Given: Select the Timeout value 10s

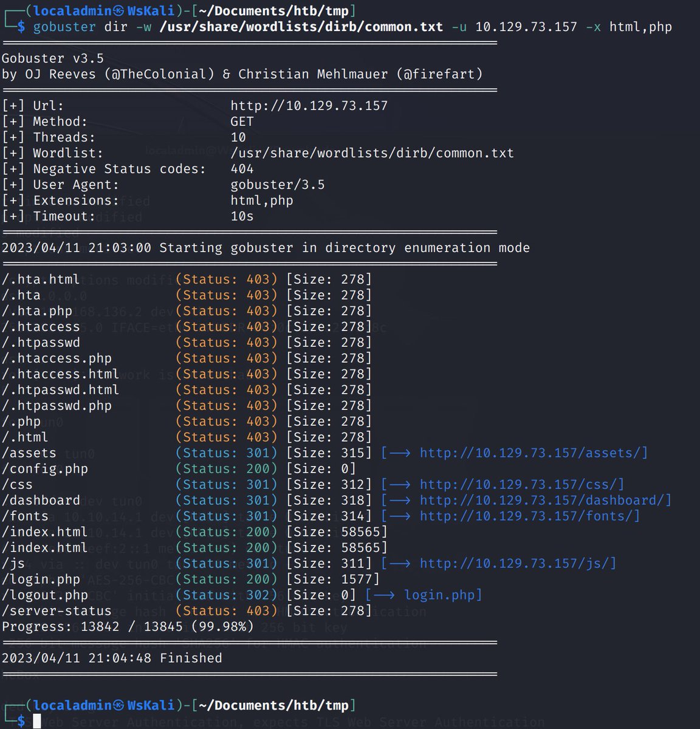Looking at the screenshot, I should point(242,216).
